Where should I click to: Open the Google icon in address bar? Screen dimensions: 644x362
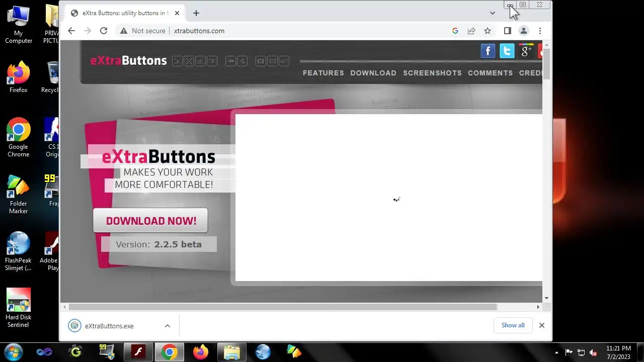455,31
